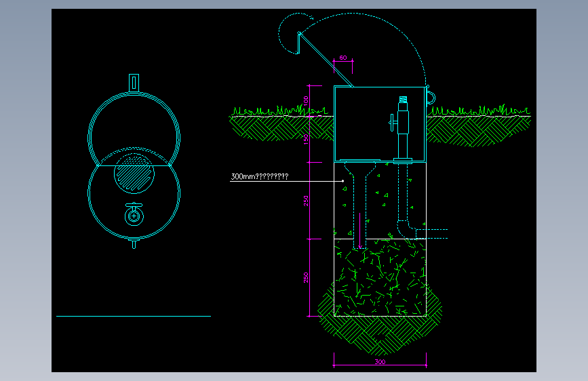This screenshot has height=381, width=588.
Task: Click the 60 dimension text near the lid
Action: (343, 58)
